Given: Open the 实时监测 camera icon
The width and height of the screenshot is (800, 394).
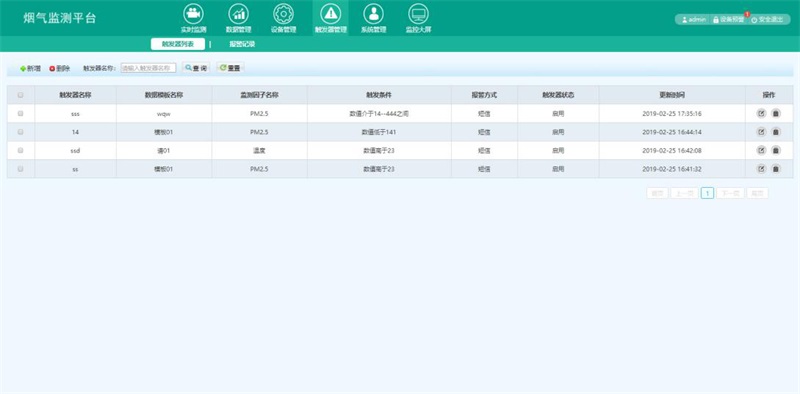Looking at the screenshot, I should (x=193, y=14).
